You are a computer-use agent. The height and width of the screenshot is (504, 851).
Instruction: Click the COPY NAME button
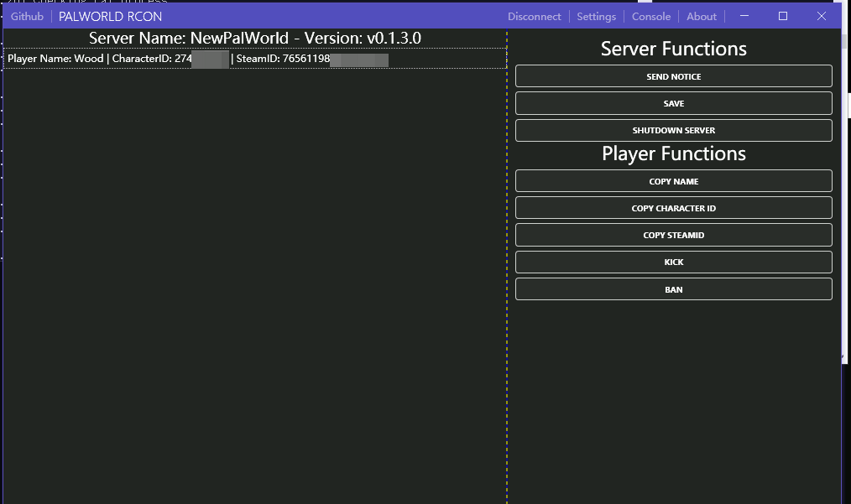point(674,181)
